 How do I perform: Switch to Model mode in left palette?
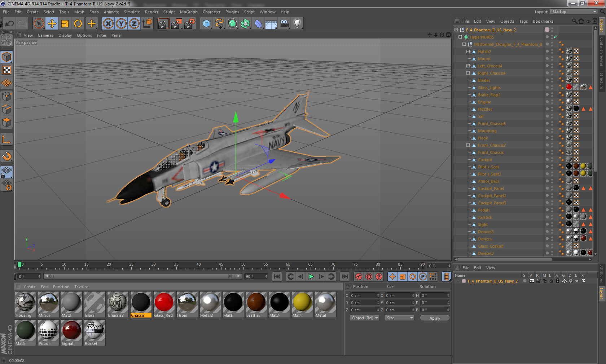point(7,57)
